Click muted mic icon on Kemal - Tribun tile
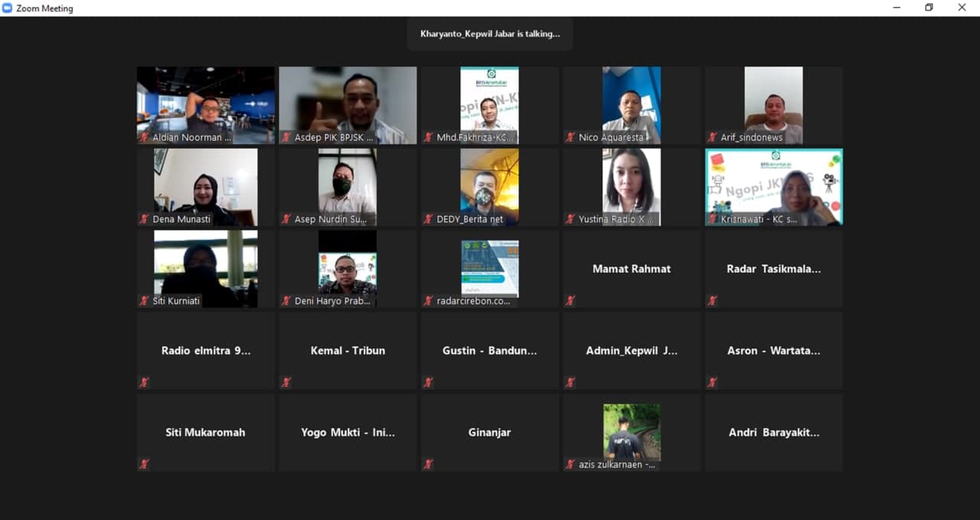This screenshot has height=520, width=980. [x=286, y=382]
